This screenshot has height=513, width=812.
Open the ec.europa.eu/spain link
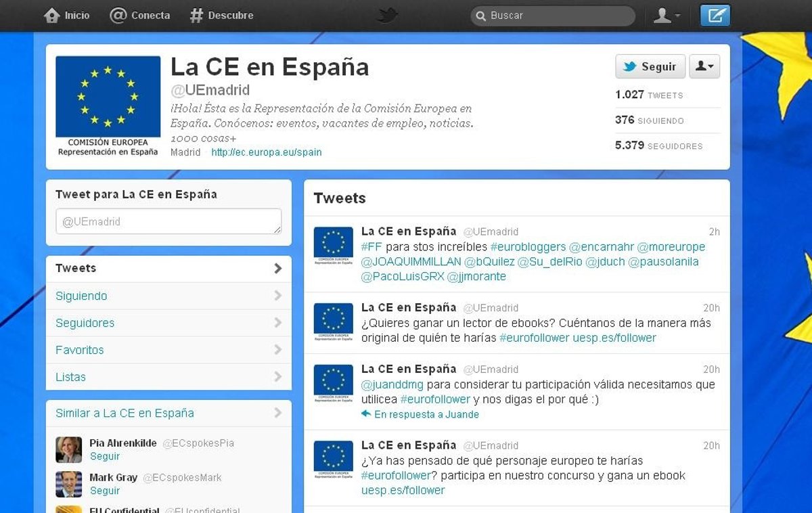tap(266, 152)
